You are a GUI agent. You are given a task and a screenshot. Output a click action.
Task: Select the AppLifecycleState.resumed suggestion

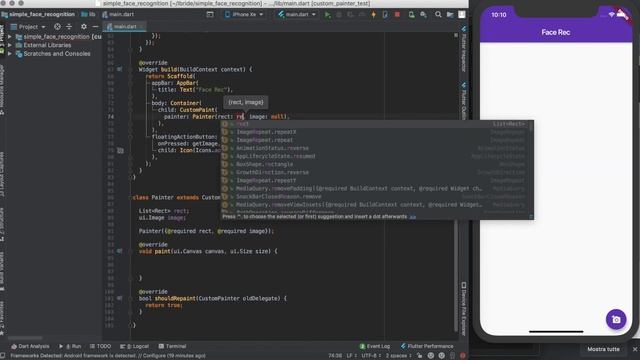tap(376, 156)
